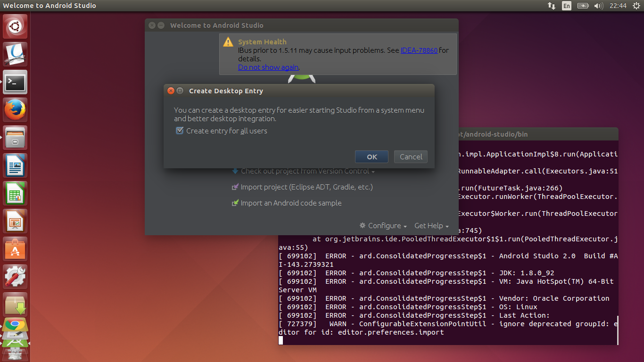Viewport: 644px width, 362px height.
Task: Switch to the Terminal launcher icon
Action: [15, 82]
